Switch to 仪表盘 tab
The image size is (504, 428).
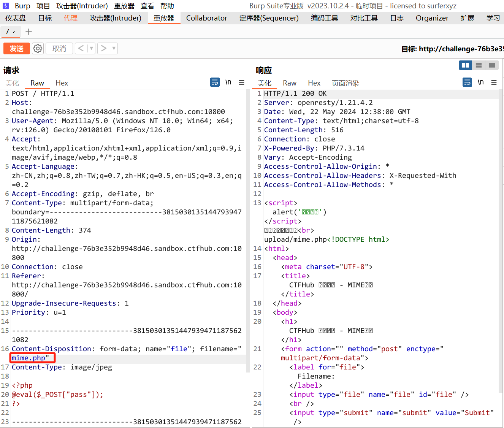[16, 18]
